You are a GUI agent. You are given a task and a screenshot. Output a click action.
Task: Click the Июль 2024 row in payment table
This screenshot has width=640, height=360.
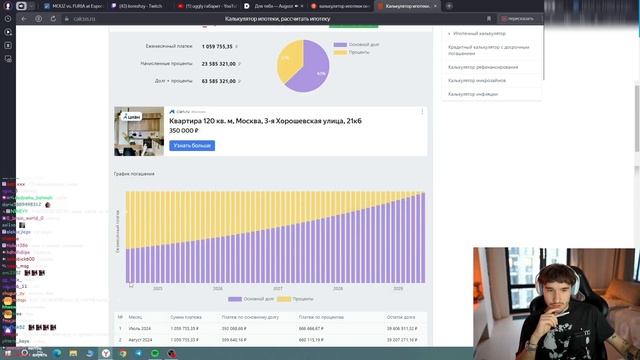pyautogui.click(x=271, y=328)
